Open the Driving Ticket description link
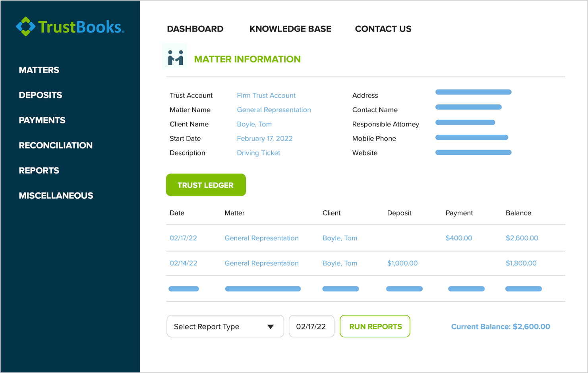588x373 pixels. pos(258,153)
